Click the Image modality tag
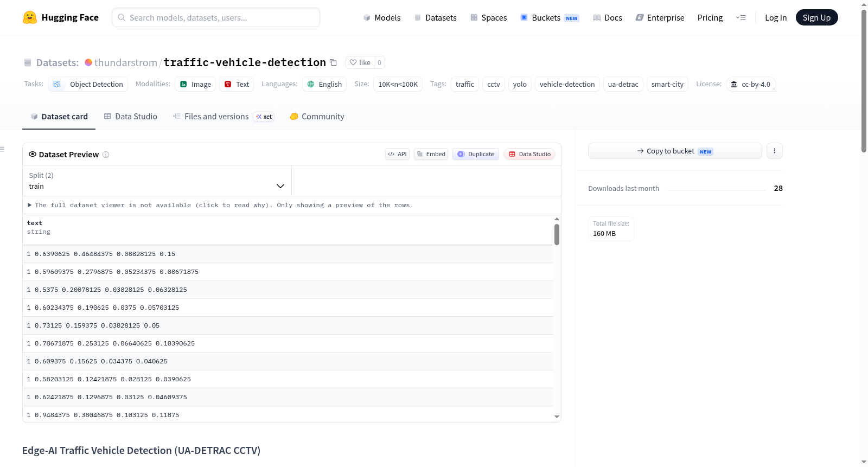Screen dimensions: 868x467 point(195,84)
